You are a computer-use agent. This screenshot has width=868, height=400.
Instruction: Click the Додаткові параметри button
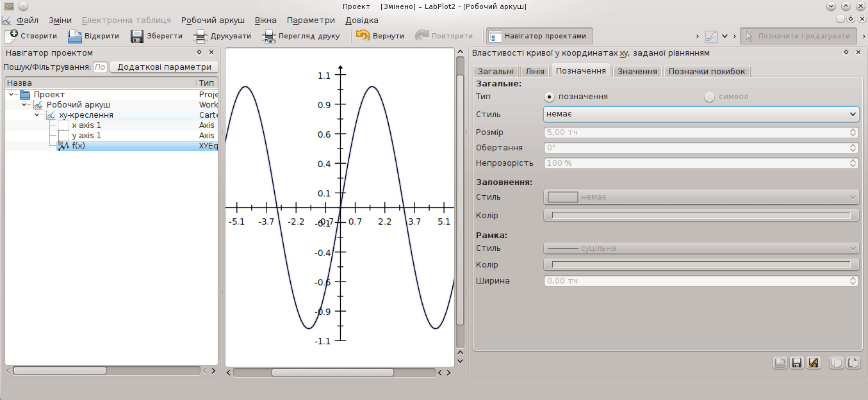click(x=164, y=67)
